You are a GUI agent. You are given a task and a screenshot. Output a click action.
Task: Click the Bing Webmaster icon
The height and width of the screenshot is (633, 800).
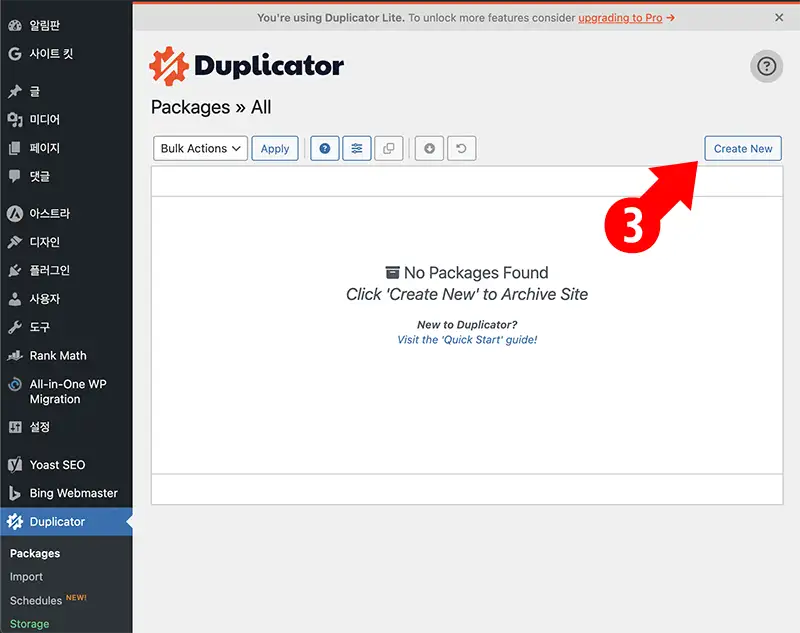coord(15,493)
